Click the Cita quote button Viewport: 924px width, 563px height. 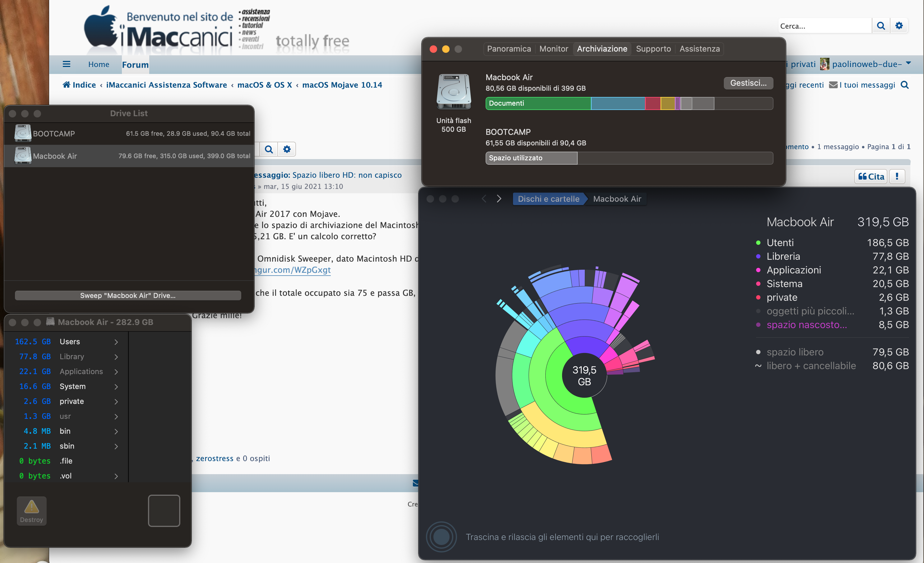[871, 176]
